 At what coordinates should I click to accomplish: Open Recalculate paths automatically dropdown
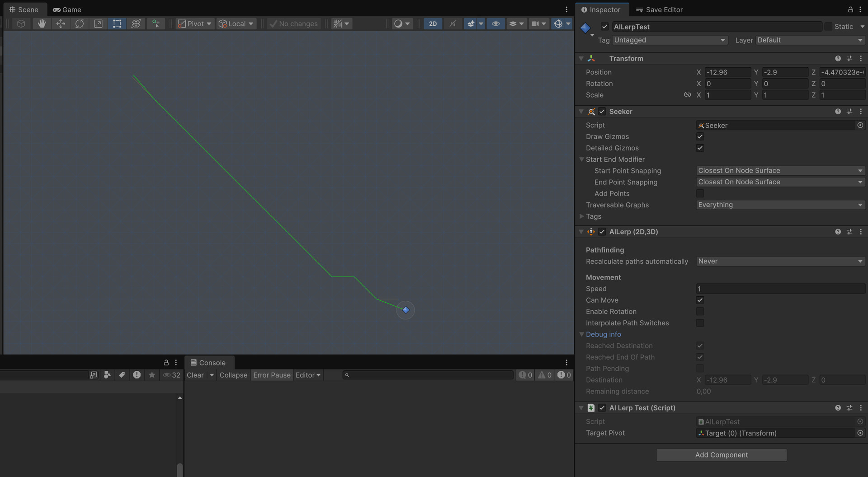tap(780, 262)
